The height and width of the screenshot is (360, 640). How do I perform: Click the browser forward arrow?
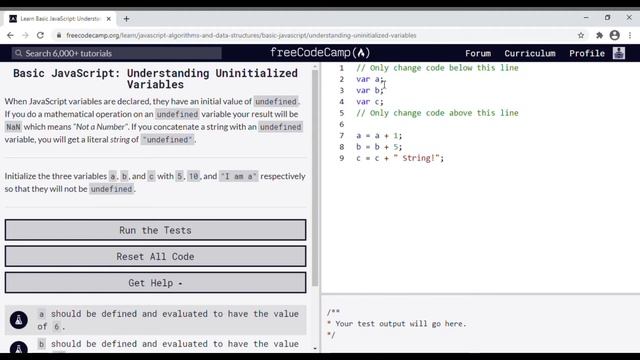25,36
